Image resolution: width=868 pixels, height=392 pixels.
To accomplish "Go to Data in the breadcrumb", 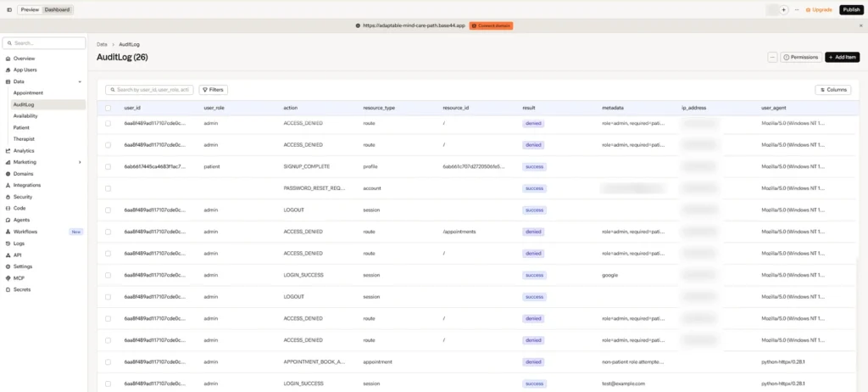I will pyautogui.click(x=102, y=44).
